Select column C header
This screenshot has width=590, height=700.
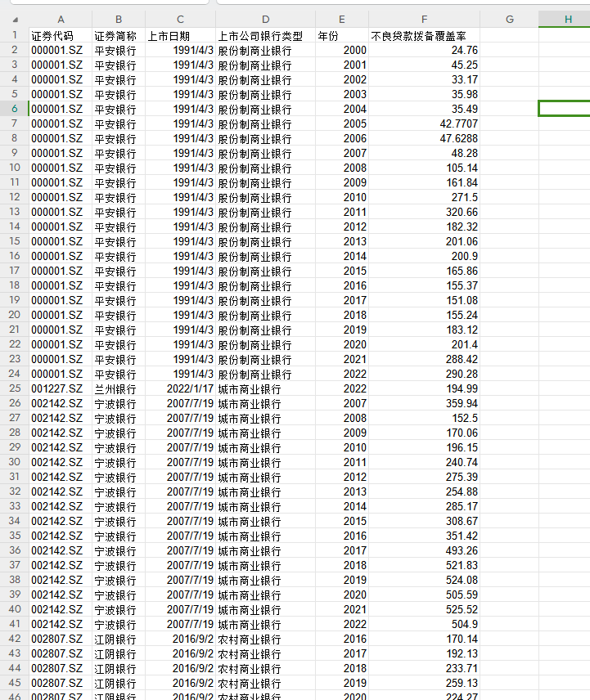click(181, 19)
